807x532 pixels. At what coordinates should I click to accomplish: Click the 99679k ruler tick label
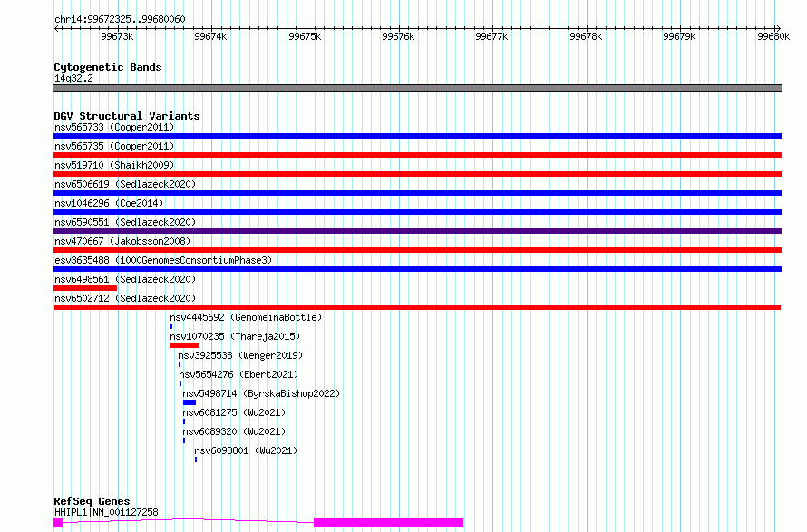pyautogui.click(x=679, y=36)
